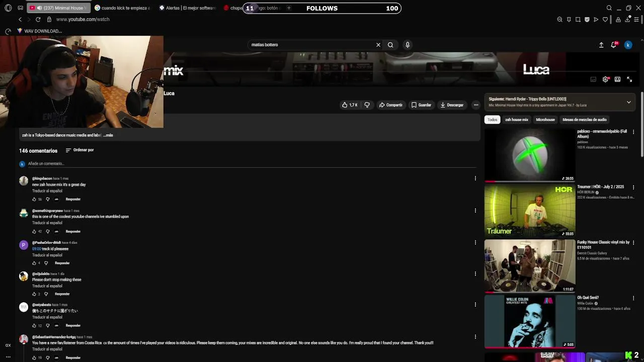Dislike the comment by @somethingverynew
The width and height of the screenshot is (644, 362).
tap(48, 231)
